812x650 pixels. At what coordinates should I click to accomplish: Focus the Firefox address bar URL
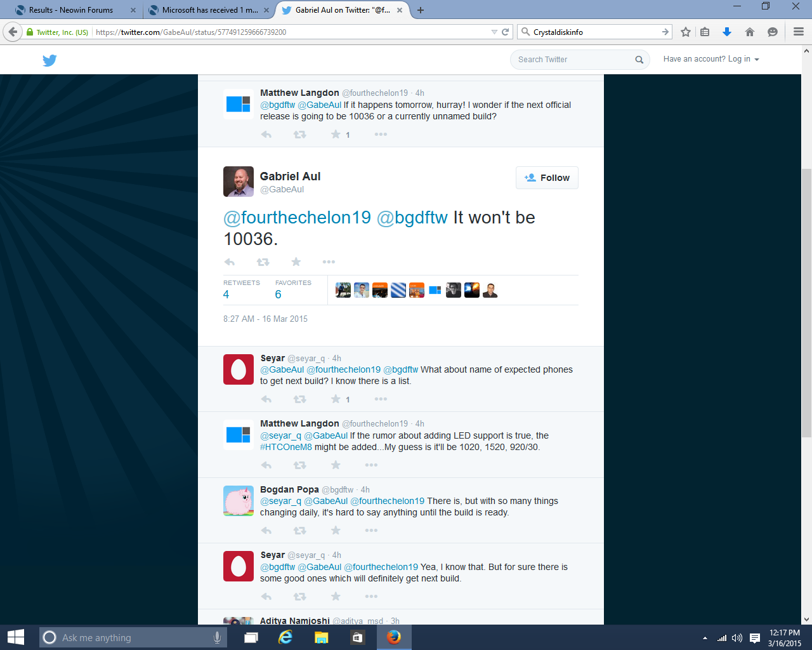(292, 32)
